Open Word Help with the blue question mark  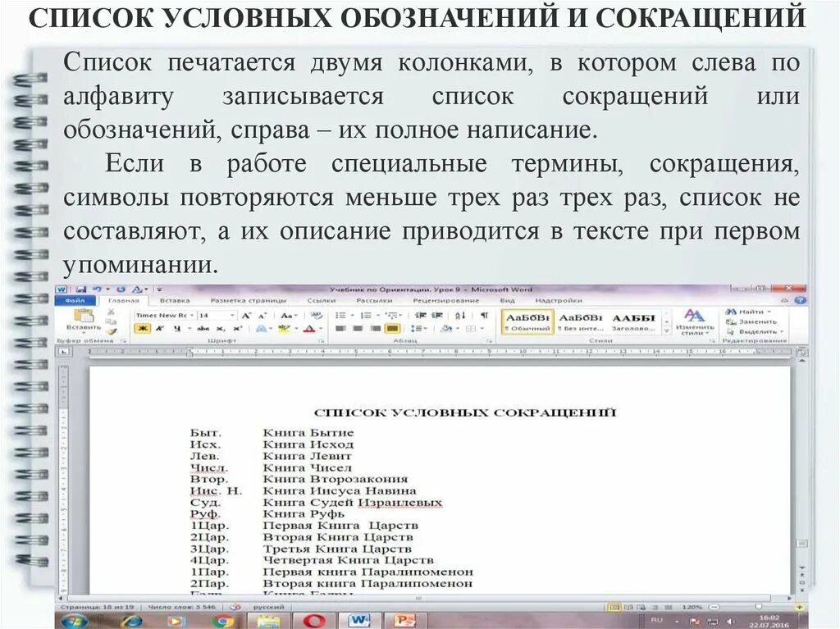[x=800, y=301]
